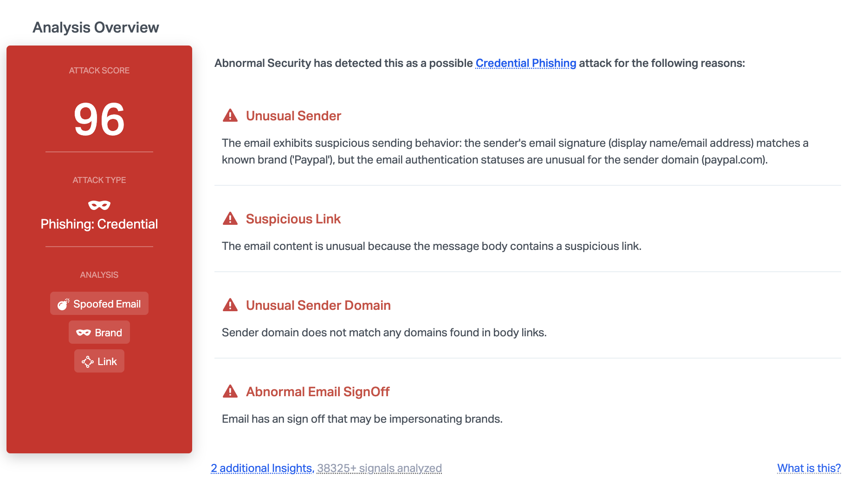Open the Credential Phishing link
The width and height of the screenshot is (868, 484).
525,63
